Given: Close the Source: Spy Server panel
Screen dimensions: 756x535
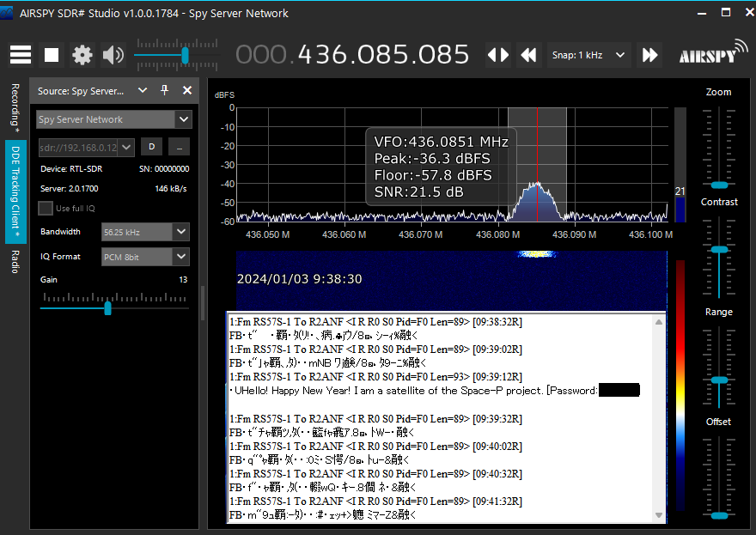Looking at the screenshot, I should 187,90.
